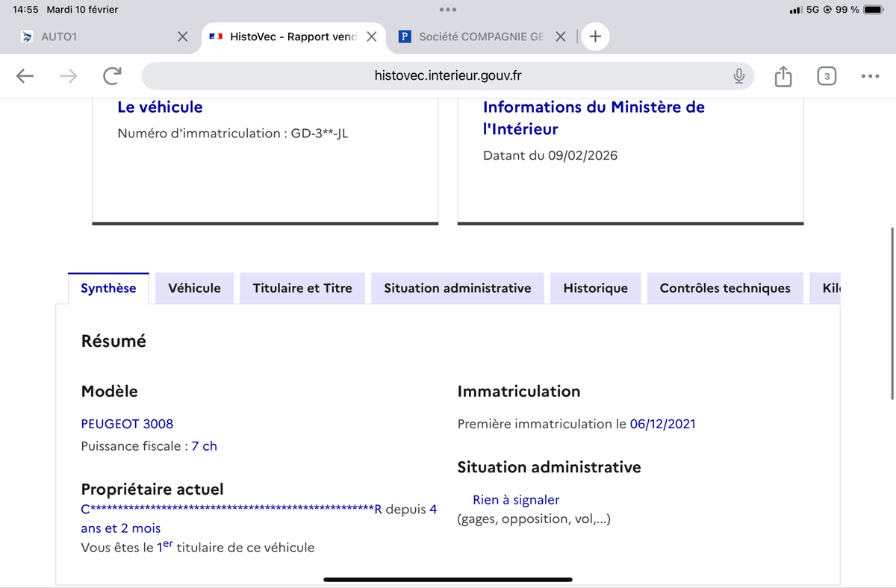This screenshot has width=896, height=588.
Task: Reload the HistoVec page
Action: coord(112,75)
